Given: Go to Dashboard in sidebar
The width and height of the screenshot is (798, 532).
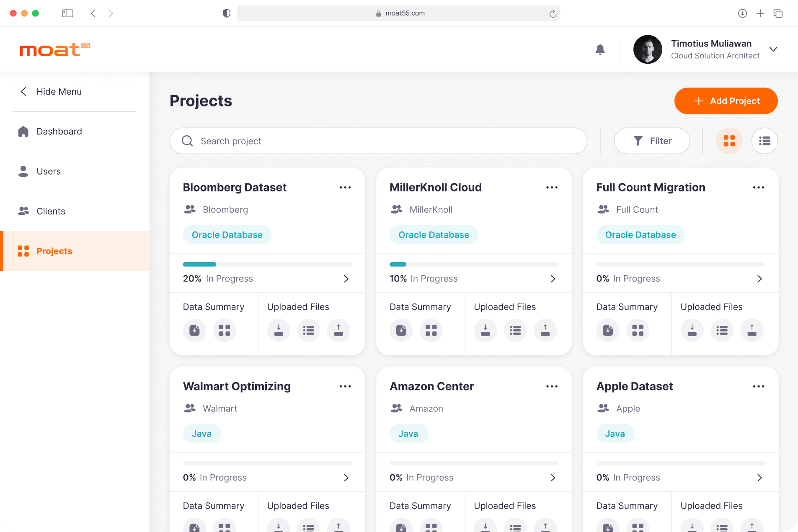Looking at the screenshot, I should pyautogui.click(x=59, y=132).
